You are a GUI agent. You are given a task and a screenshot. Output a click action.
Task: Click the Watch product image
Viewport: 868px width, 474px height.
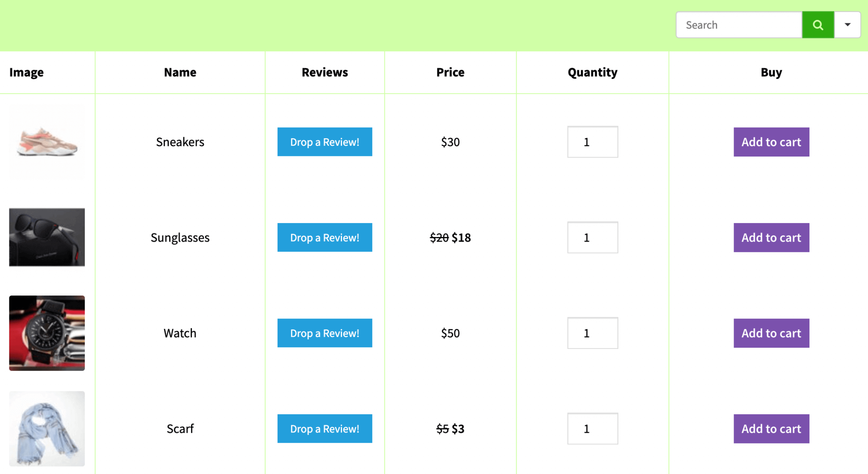pyautogui.click(x=47, y=333)
